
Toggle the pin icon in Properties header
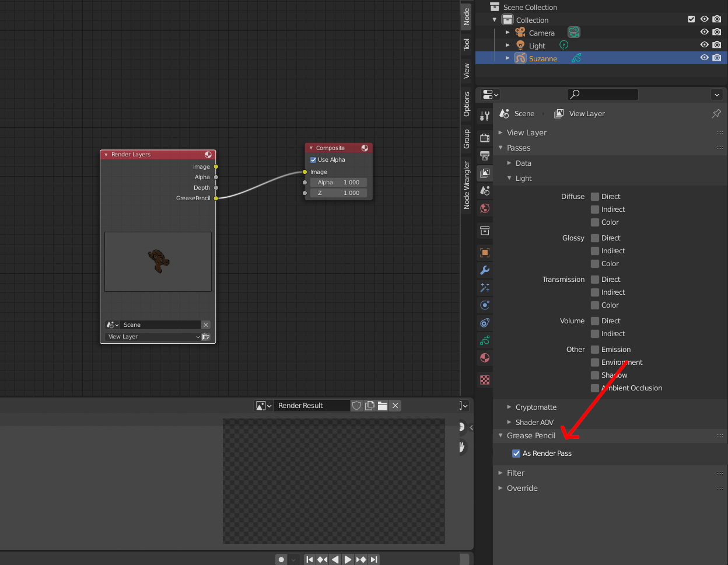point(716,114)
